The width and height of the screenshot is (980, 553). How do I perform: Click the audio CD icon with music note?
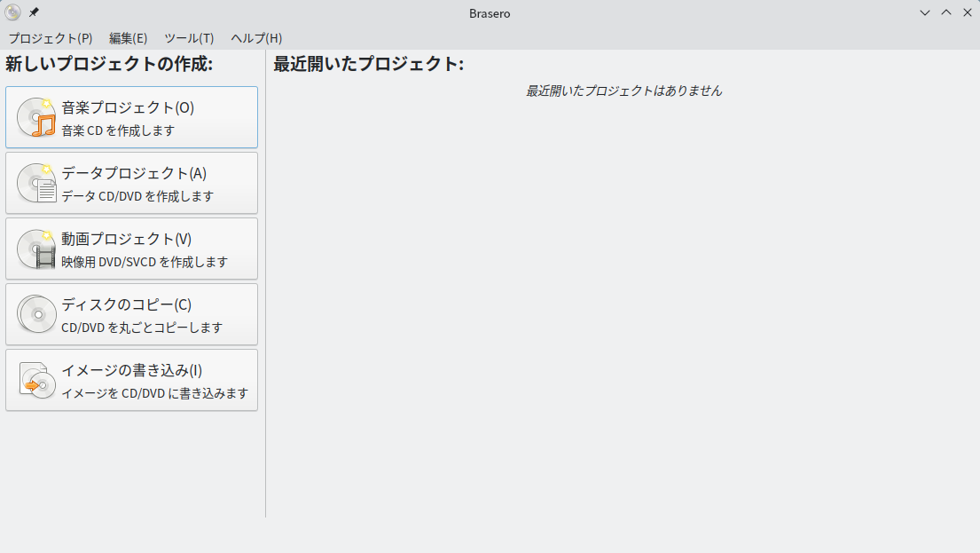click(36, 117)
